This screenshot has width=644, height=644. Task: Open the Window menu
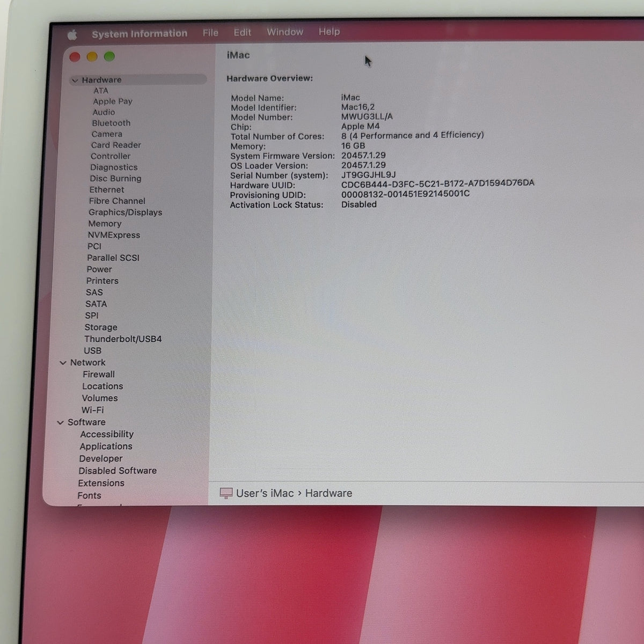(x=285, y=32)
